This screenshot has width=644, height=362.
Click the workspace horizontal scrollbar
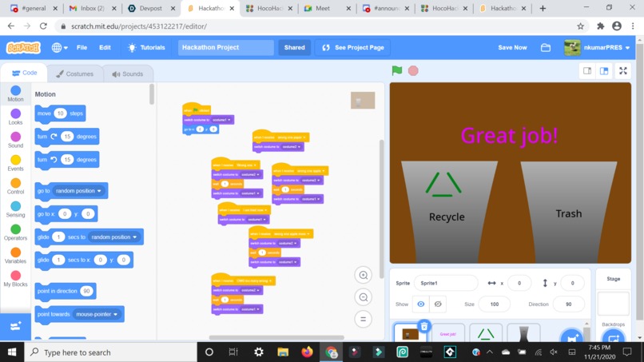point(276,338)
